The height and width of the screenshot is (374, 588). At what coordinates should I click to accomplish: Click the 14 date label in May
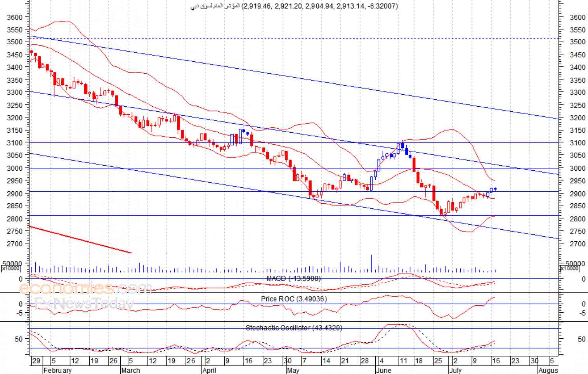click(x=326, y=361)
